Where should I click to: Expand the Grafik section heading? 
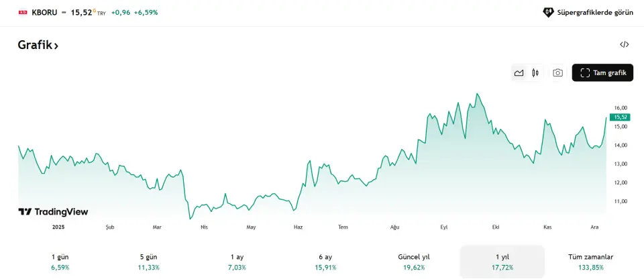point(38,46)
